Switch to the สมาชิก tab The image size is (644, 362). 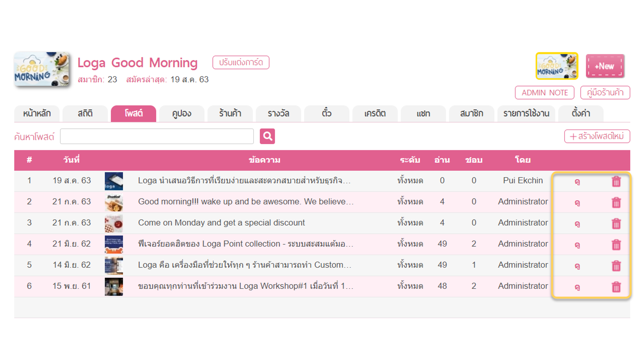[472, 114]
